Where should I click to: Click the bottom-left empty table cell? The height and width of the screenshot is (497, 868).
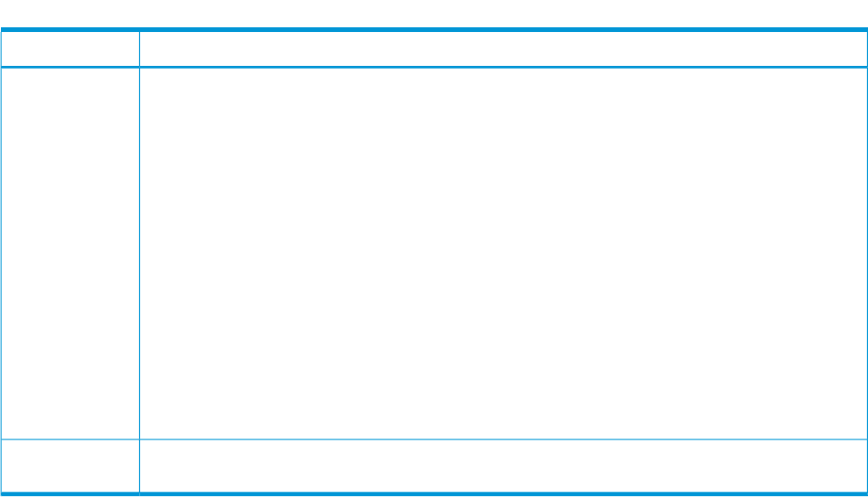pyautogui.click(x=71, y=466)
